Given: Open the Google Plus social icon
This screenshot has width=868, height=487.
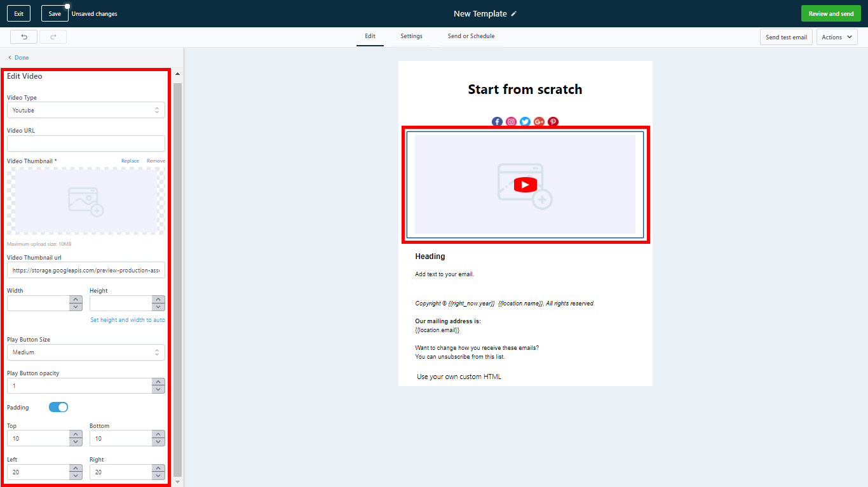Looking at the screenshot, I should point(539,122).
